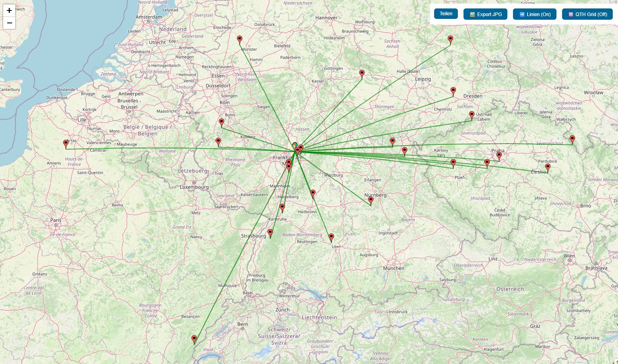Click the marker northeast of Kassel
Viewport: 618px width, 364px height.
362,74
